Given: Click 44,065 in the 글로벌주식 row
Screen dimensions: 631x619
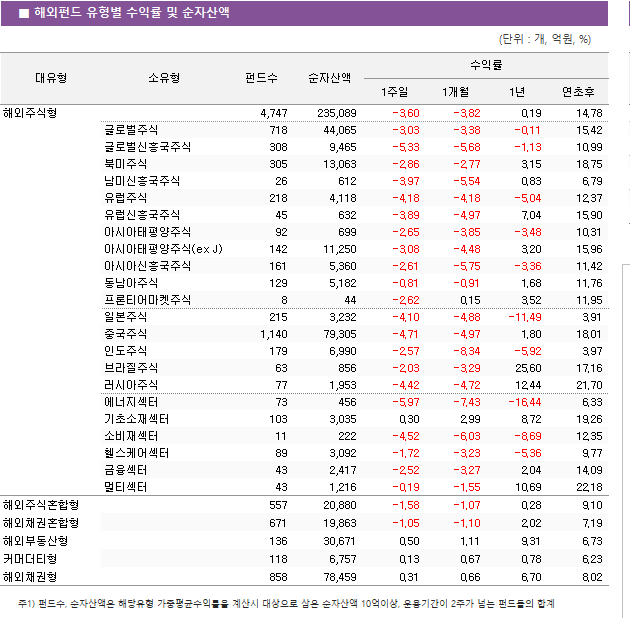Looking at the screenshot, I should [x=340, y=130].
